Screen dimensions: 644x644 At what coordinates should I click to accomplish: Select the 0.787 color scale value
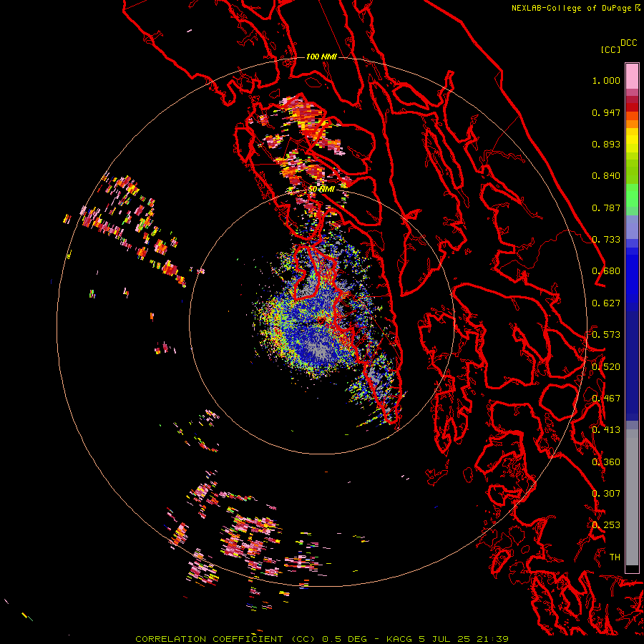click(606, 208)
